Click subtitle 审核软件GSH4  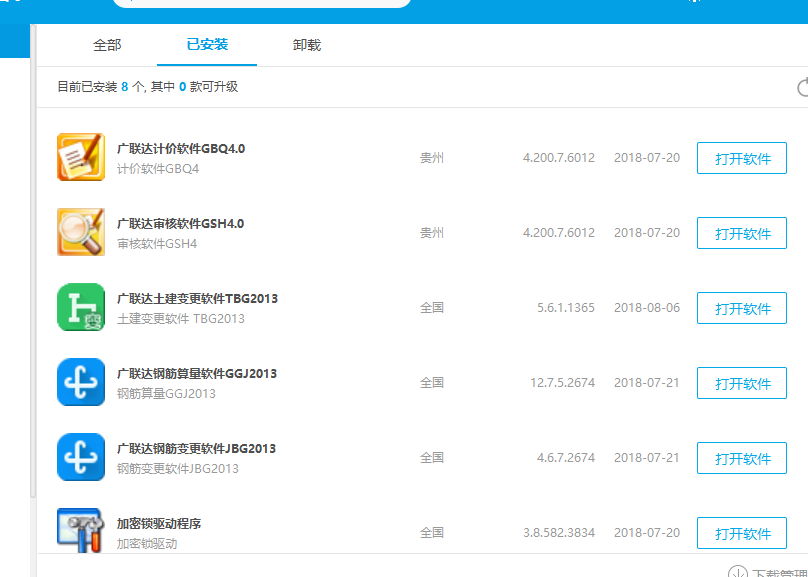157,244
